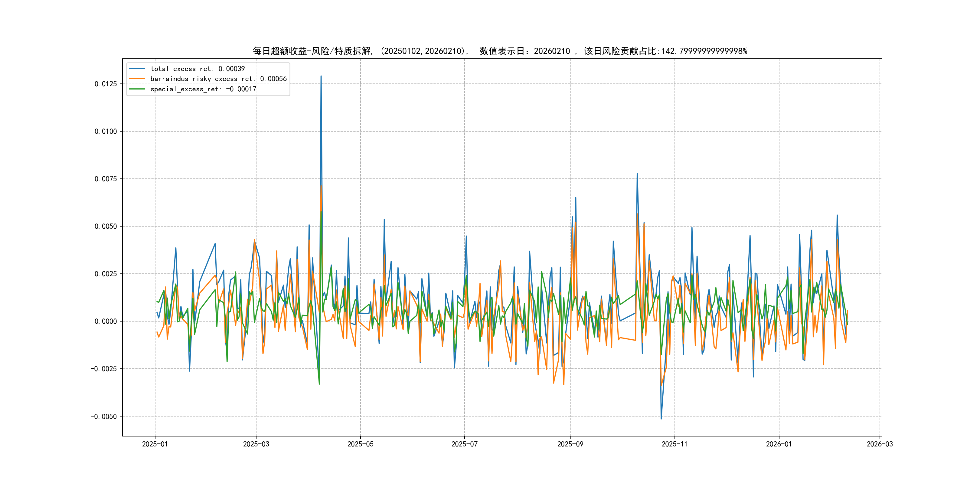The height and width of the screenshot is (490, 980).
Task: Click the 0.0000 y-axis tick label
Action: pyautogui.click(x=106, y=322)
